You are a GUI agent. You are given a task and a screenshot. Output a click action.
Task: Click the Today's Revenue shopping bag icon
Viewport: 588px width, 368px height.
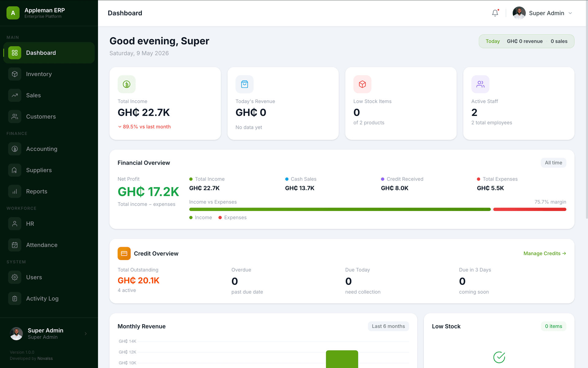(x=244, y=84)
